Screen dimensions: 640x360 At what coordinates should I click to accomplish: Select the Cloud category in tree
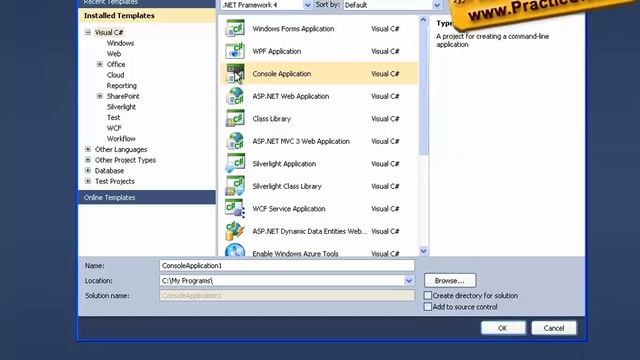(x=116, y=75)
